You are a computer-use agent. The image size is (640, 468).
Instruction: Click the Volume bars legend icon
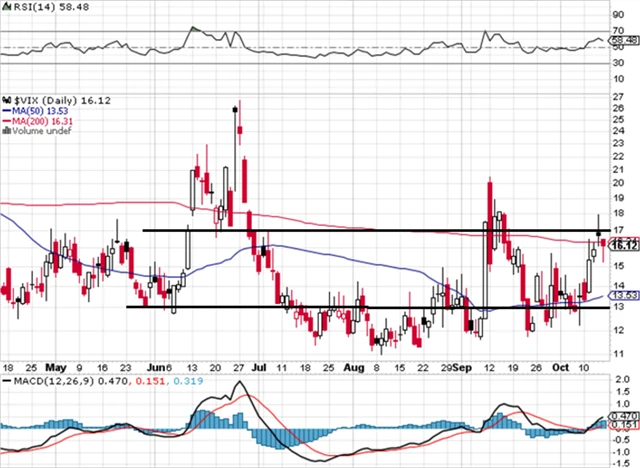pos(5,130)
